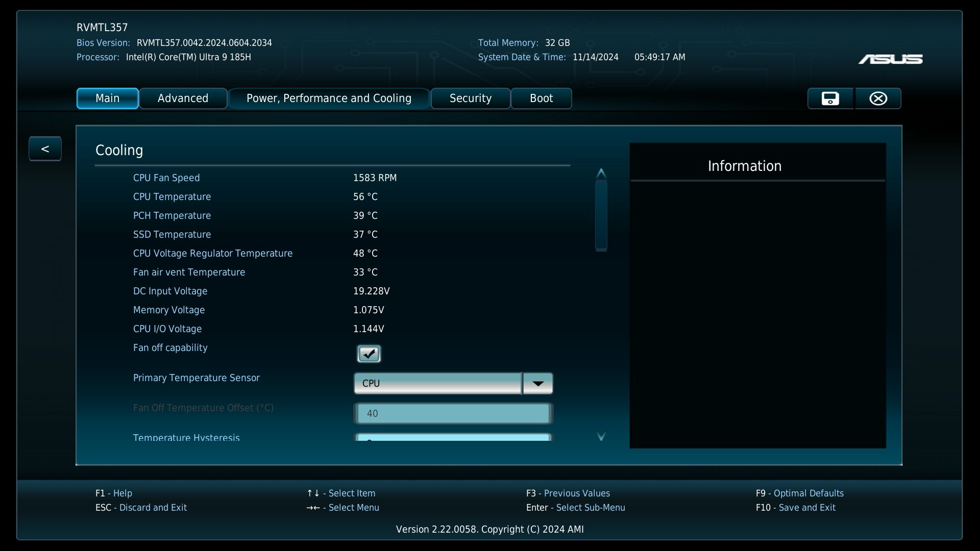Image resolution: width=980 pixels, height=551 pixels.
Task: Click the ASUS logo
Action: pyautogui.click(x=890, y=60)
